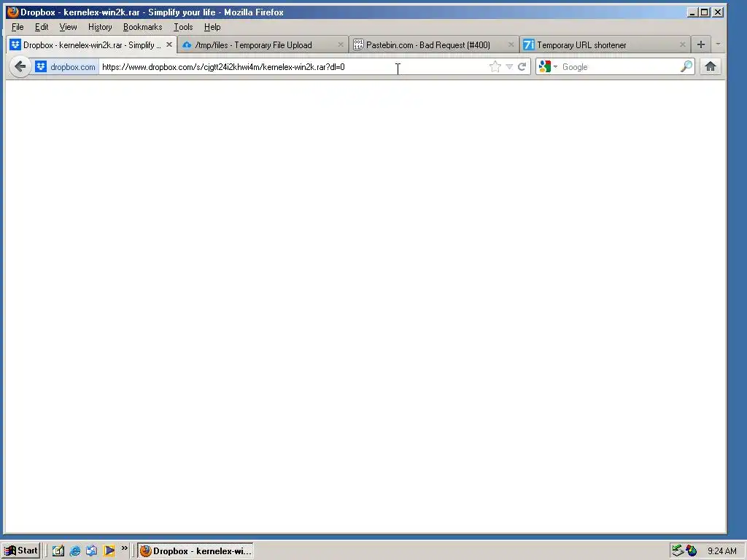
Task: Launch Internet Explorer from quick launch
Action: coord(75,551)
